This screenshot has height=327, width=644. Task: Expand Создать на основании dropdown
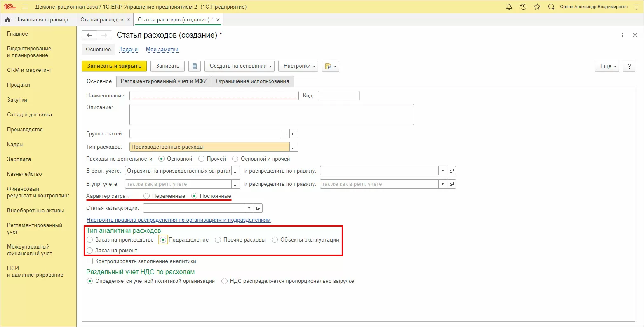(240, 66)
